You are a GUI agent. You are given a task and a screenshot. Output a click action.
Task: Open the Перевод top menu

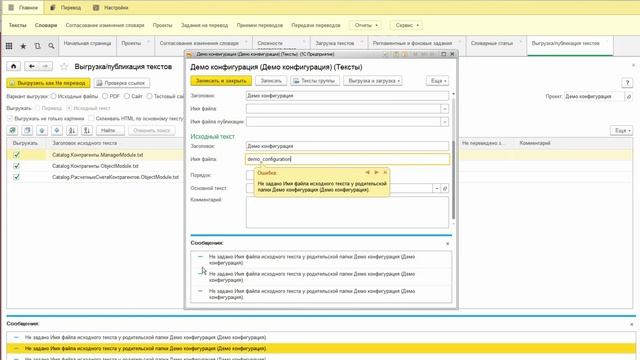click(x=65, y=7)
